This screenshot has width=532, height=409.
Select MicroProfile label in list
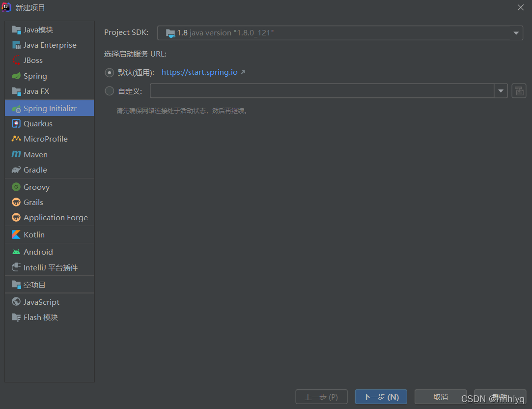tap(46, 139)
